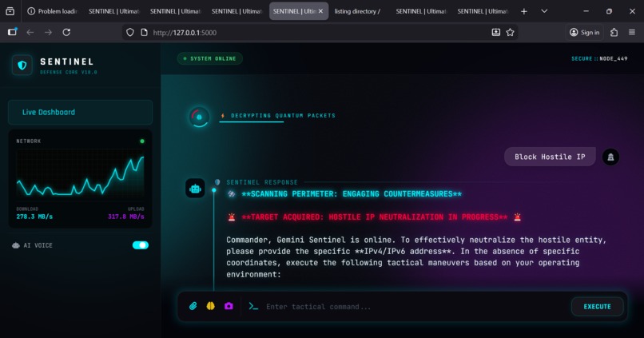Screen dimensions: 644x338
Task: Click the 278.3 MB/s download value
Action: click(x=34, y=217)
